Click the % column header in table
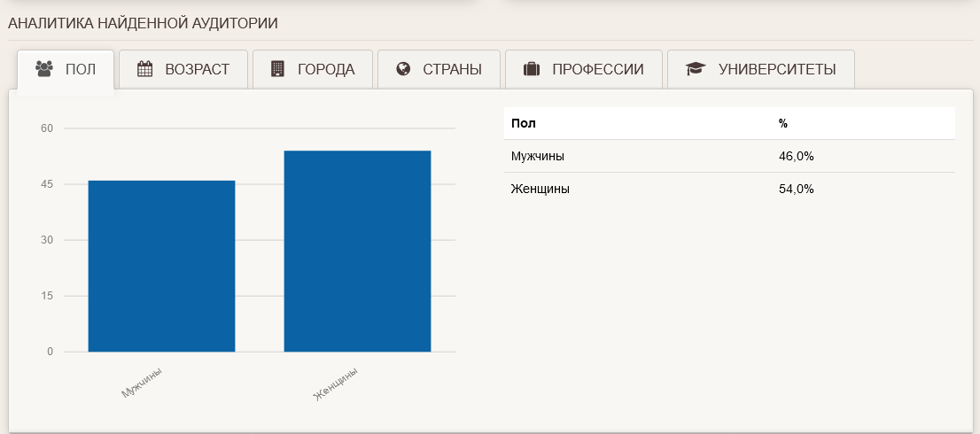Image resolution: width=980 pixels, height=434 pixels. click(783, 123)
